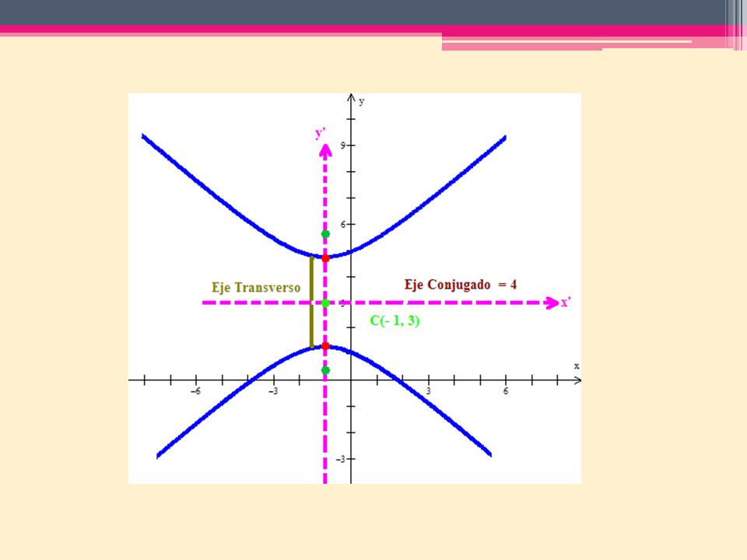Screen dimensions: 747x560
Task: Click the lower green focus point
Action: pyautogui.click(x=325, y=370)
